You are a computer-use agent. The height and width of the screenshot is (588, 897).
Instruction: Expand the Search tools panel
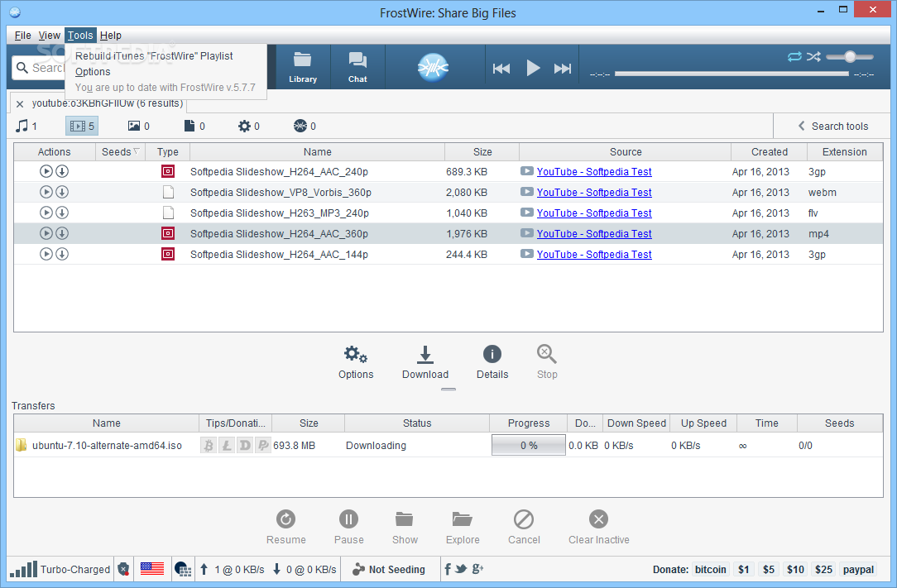click(833, 126)
